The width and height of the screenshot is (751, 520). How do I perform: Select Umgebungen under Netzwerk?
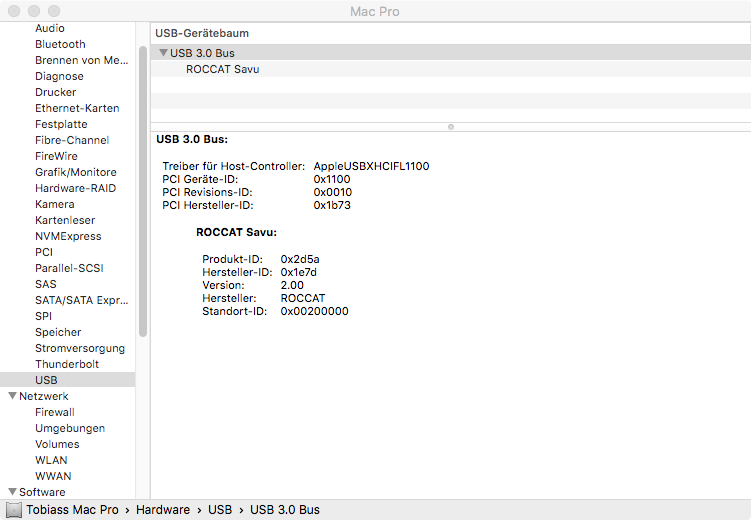[70, 428]
